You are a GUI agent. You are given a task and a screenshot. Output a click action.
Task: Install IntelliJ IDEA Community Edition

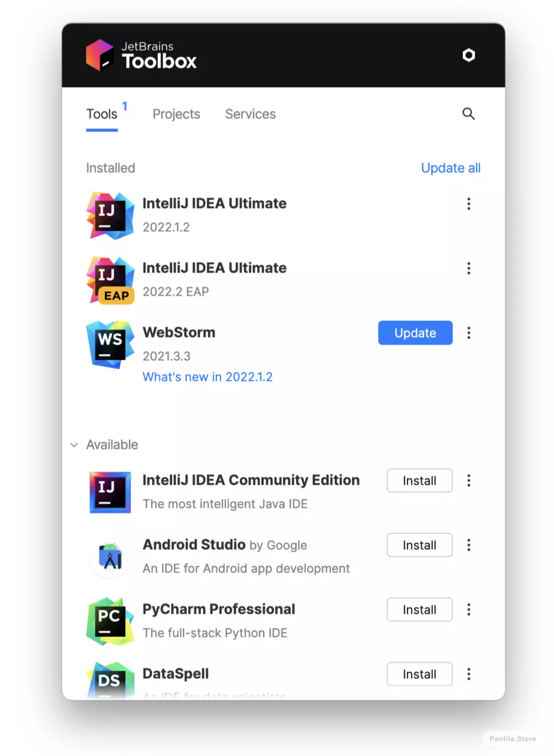click(x=420, y=480)
